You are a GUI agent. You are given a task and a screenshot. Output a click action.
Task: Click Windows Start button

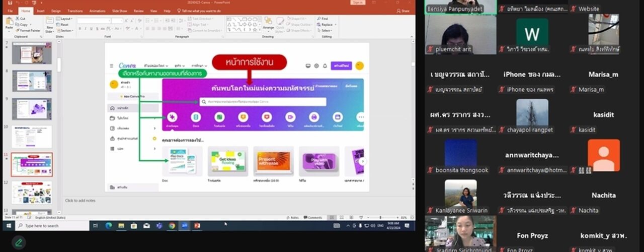click(9, 226)
